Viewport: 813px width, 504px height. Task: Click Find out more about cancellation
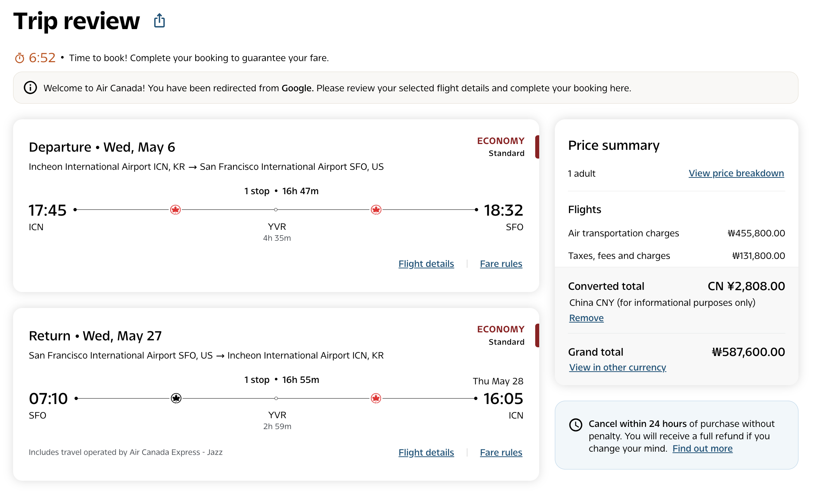[702, 448]
